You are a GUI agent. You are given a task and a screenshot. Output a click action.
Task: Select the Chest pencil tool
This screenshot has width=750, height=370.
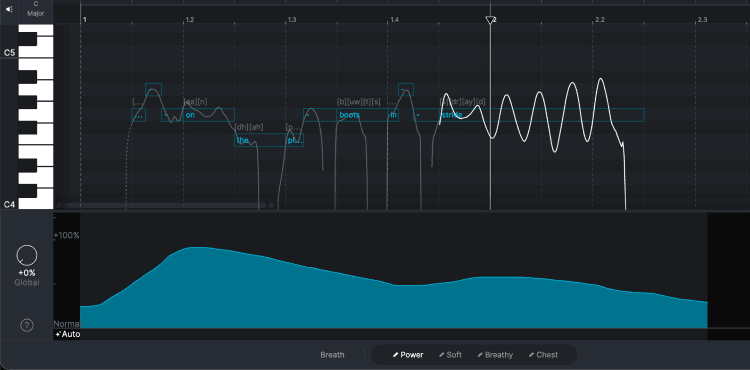click(x=543, y=355)
